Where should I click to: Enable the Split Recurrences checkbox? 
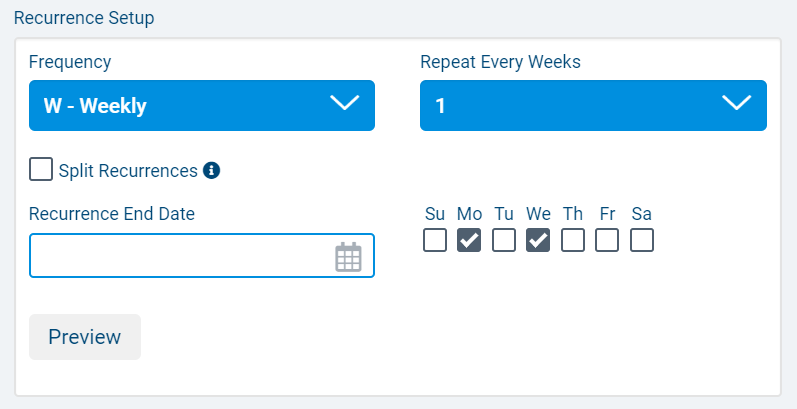click(x=41, y=169)
